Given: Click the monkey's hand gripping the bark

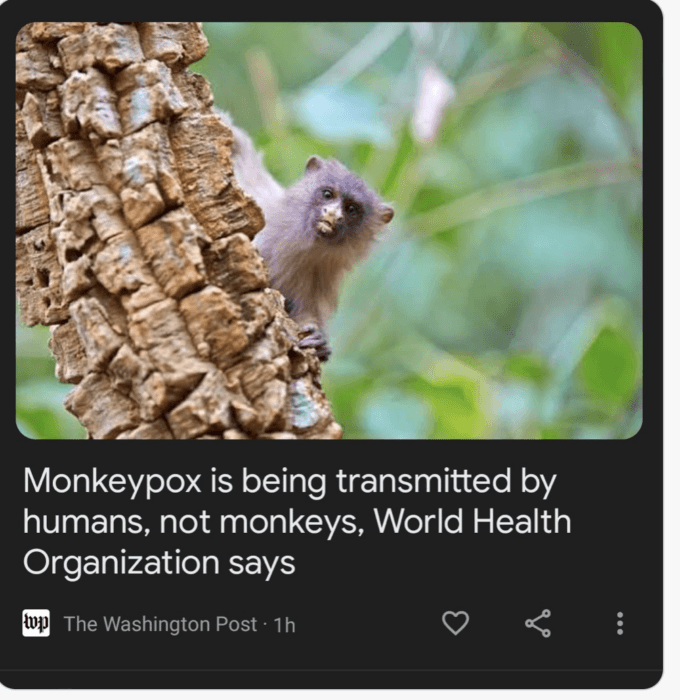Looking at the screenshot, I should point(315,342).
